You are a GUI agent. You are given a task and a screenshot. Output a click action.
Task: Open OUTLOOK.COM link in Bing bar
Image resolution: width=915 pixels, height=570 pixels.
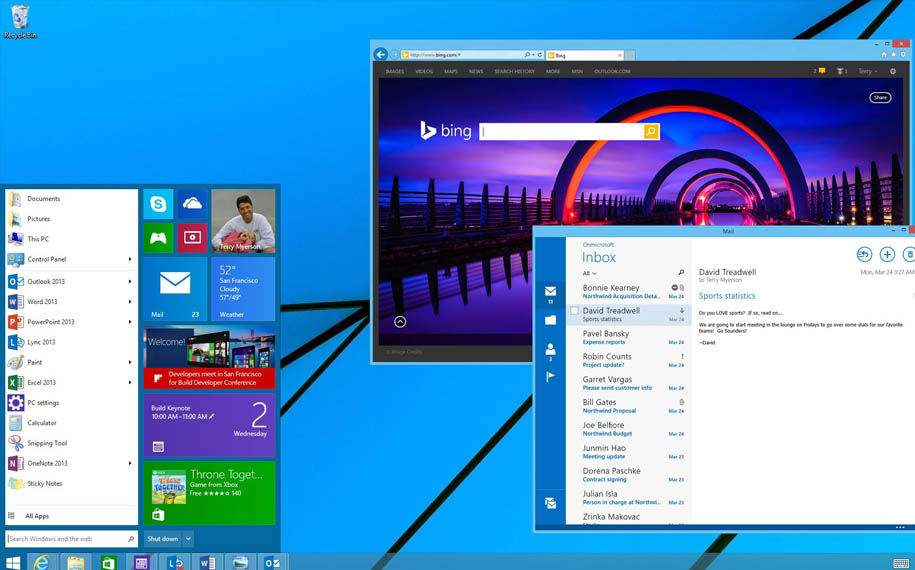click(x=612, y=72)
